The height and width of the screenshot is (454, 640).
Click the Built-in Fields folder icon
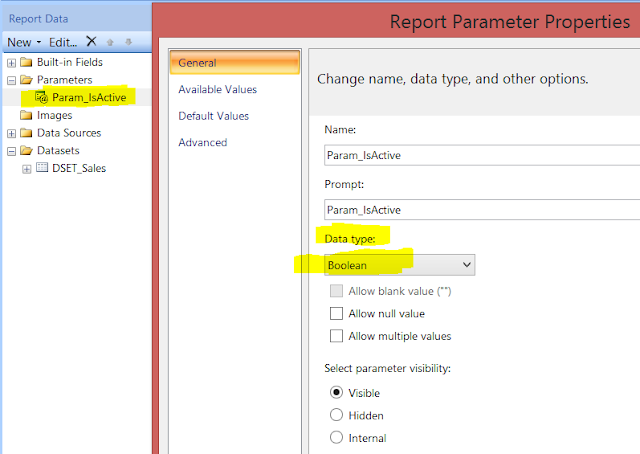(26, 62)
